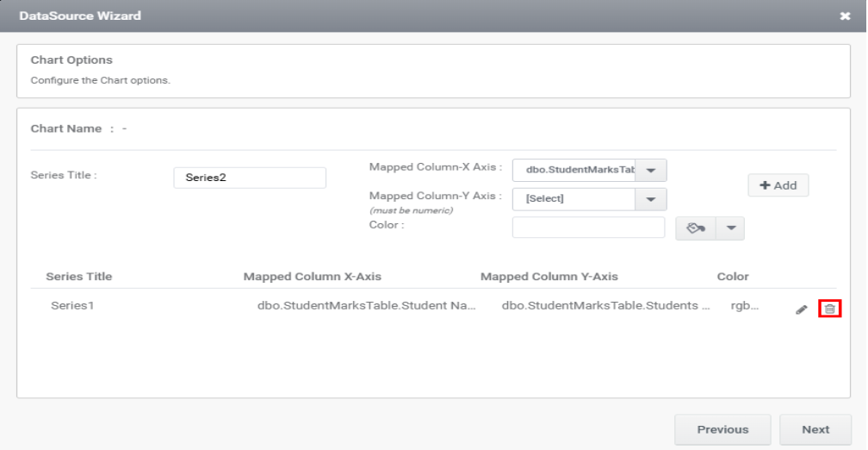Go to the Next wizard step
This screenshot has width=868, height=450.
[x=815, y=429]
